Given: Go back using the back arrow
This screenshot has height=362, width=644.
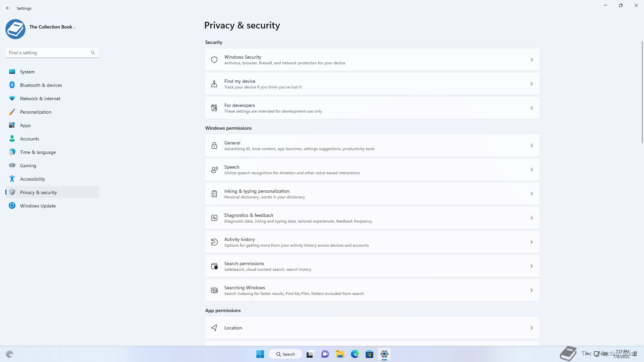Looking at the screenshot, I should pos(8,8).
